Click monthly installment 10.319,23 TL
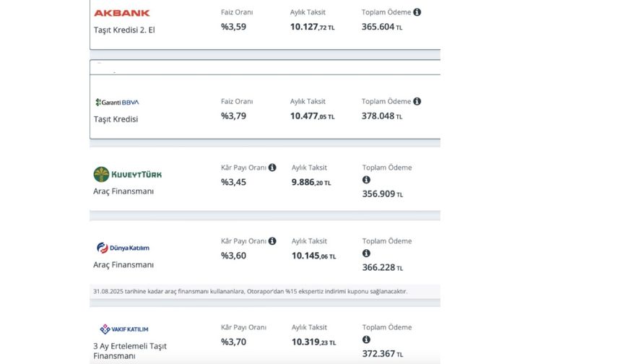This screenshot has width=621, height=364. tap(313, 342)
